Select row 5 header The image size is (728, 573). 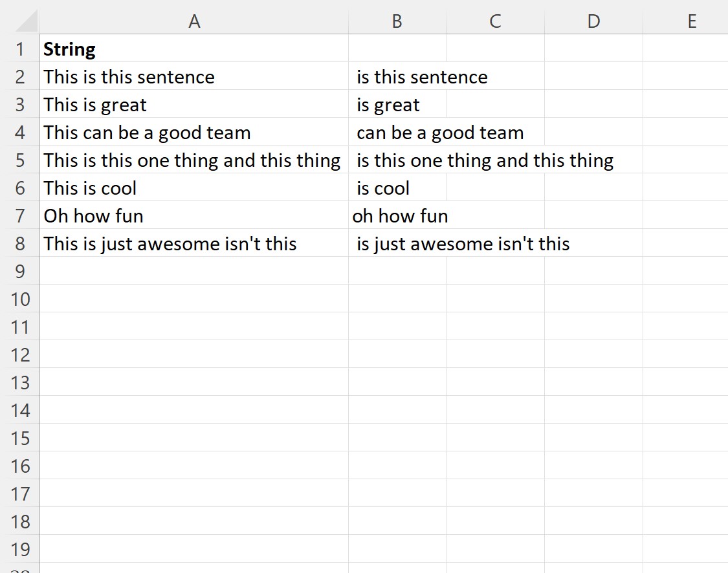point(20,160)
